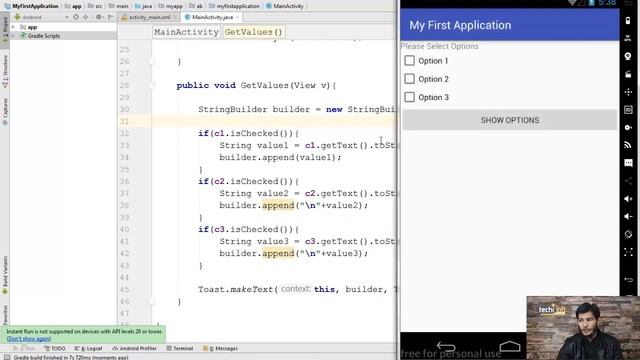
Task: Click the MainActivity class breadcrumb
Action: pos(285,6)
